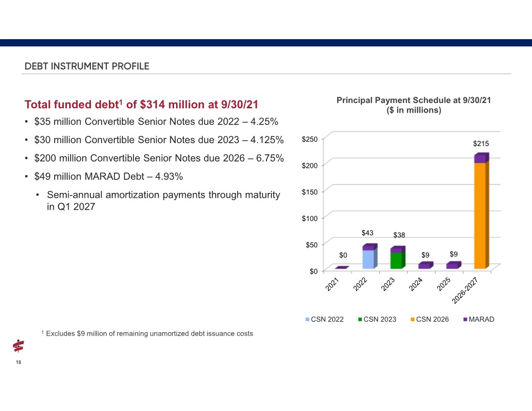Click the '2026-2027' x-axis label

click(465, 290)
